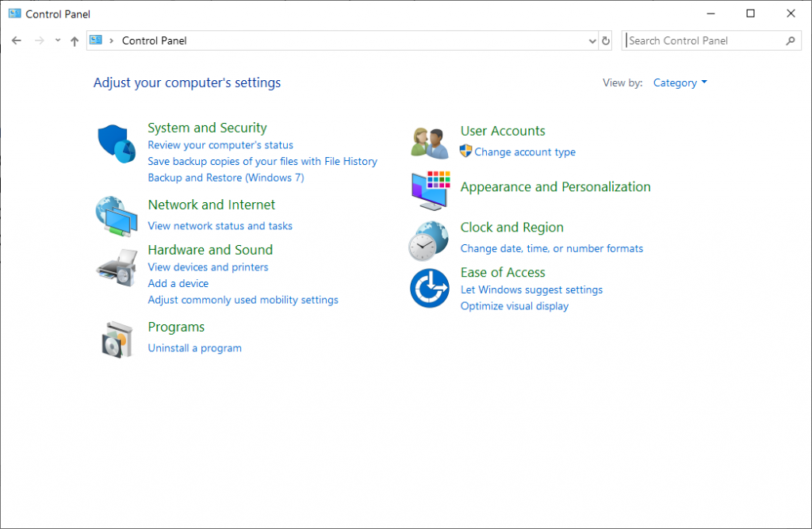Open the View by Category dropdown
Viewport: 812px width, 529px height.
coord(680,82)
